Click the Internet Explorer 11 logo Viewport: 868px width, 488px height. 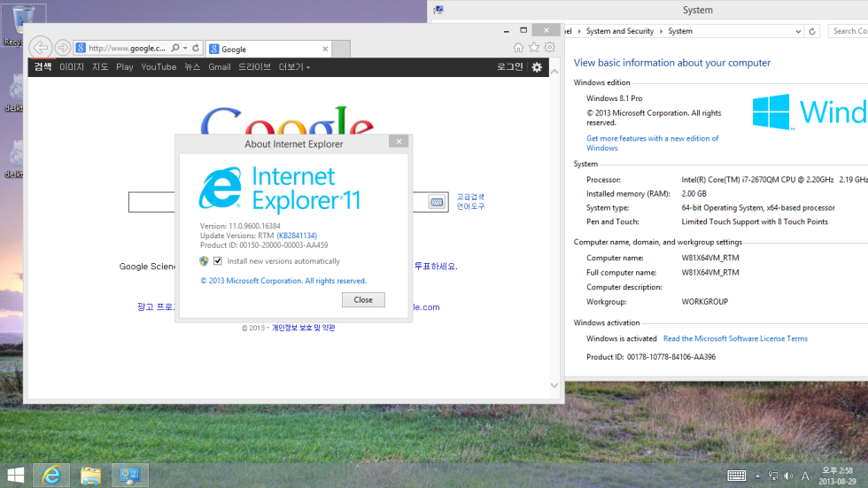click(280, 189)
